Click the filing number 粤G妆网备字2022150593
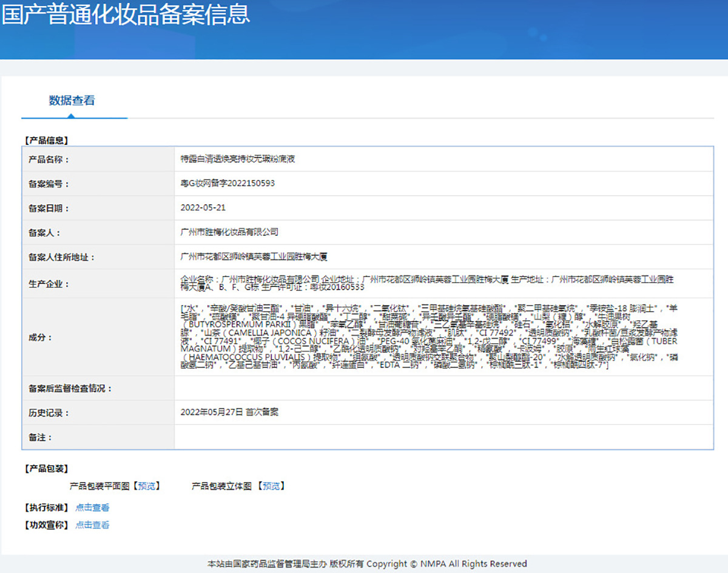 (x=227, y=183)
